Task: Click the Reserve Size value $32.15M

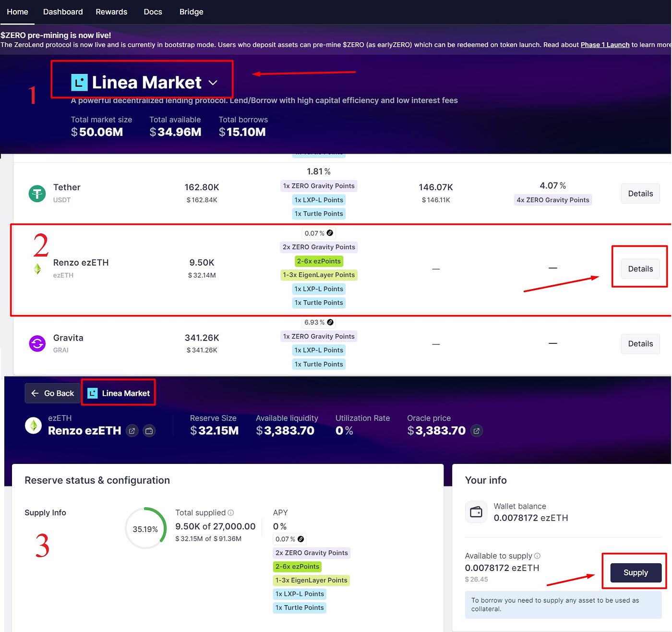Action: (215, 431)
